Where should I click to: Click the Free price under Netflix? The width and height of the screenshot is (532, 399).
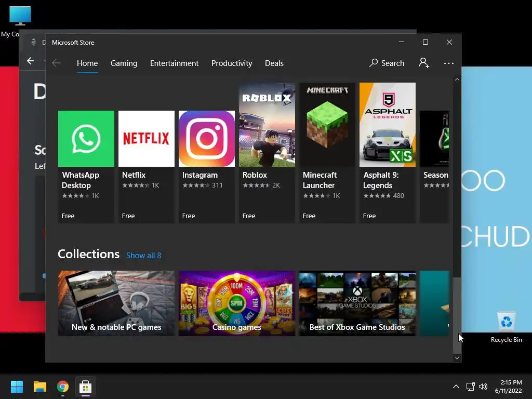(x=128, y=216)
